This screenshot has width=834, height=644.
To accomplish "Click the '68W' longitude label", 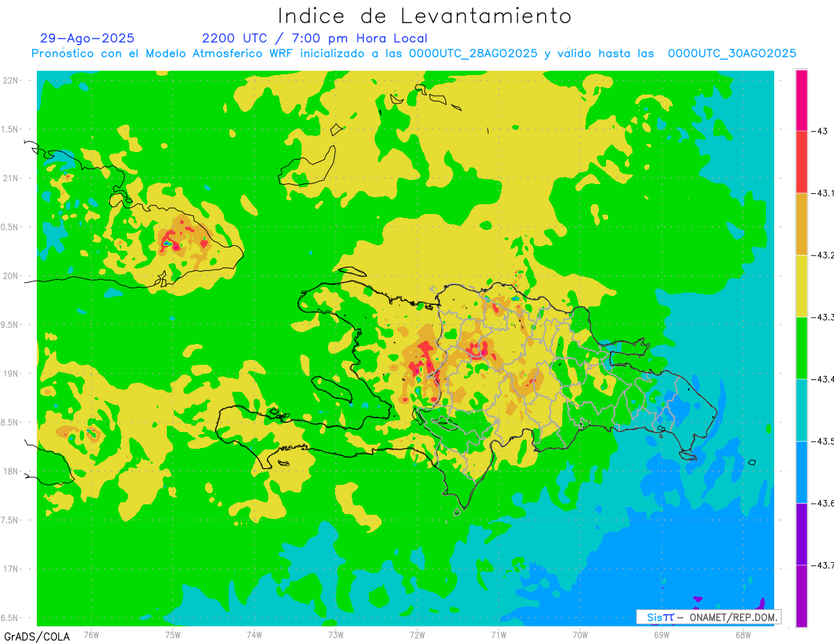I will pyautogui.click(x=743, y=634).
